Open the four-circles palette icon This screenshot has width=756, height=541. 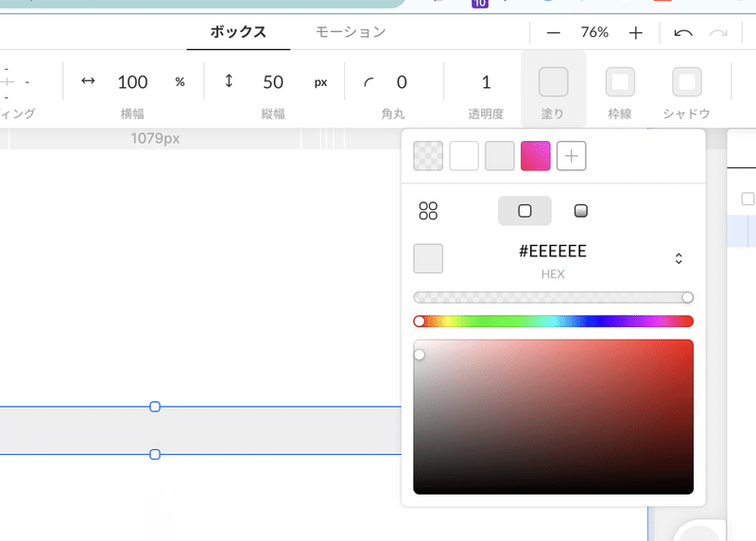point(428,211)
